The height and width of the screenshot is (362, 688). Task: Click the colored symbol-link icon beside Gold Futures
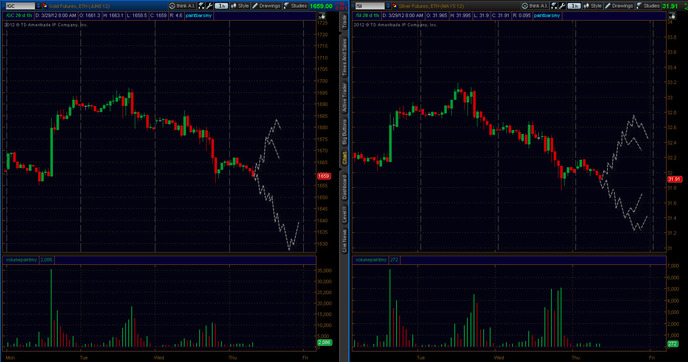[45, 6]
